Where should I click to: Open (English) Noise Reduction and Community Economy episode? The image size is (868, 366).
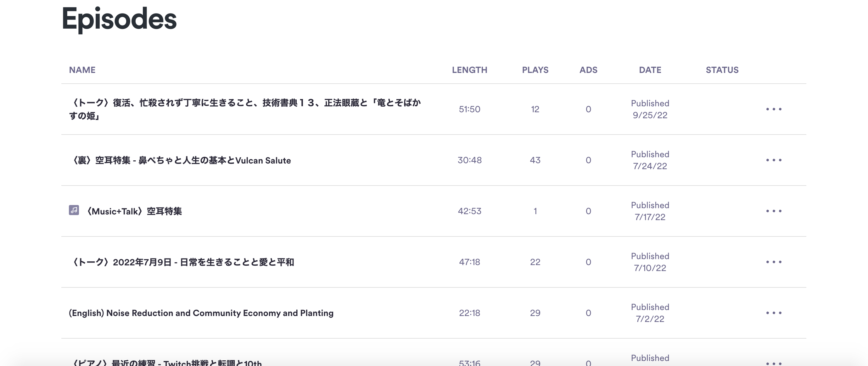coord(201,313)
